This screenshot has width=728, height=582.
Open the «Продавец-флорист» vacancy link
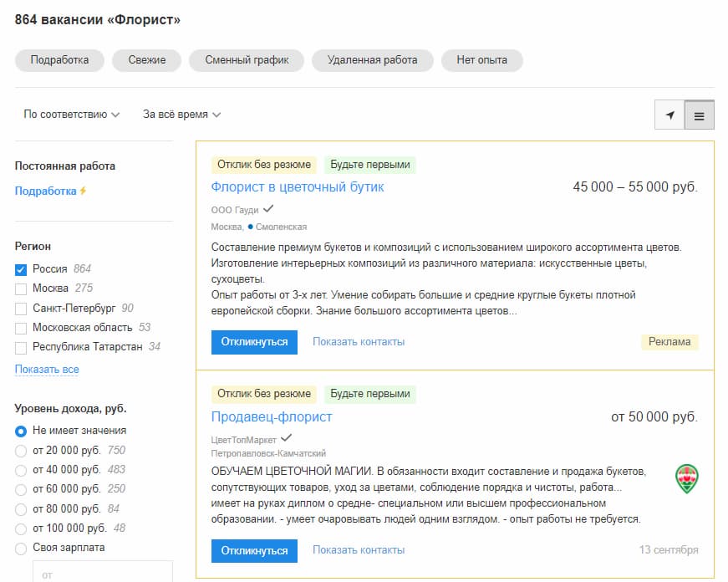click(x=272, y=416)
